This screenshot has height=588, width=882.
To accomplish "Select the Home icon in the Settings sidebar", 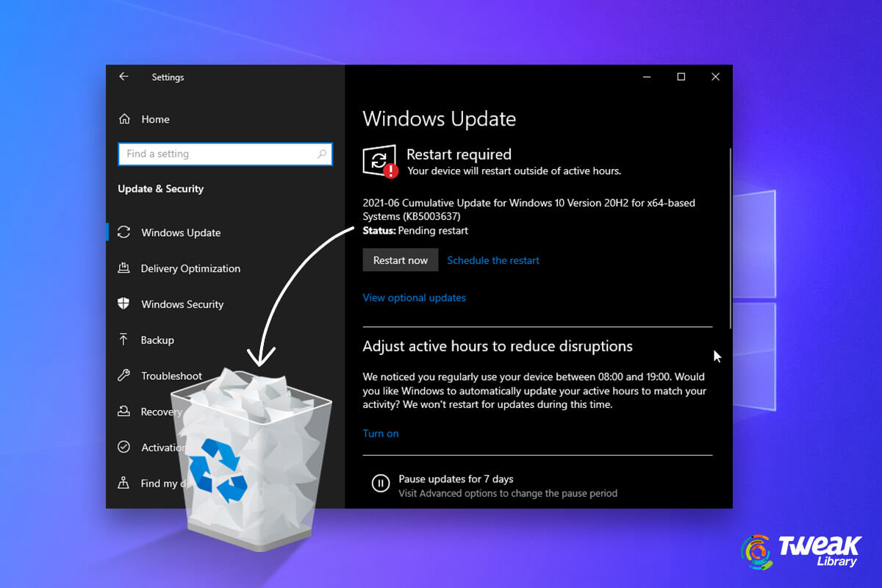I will [125, 118].
